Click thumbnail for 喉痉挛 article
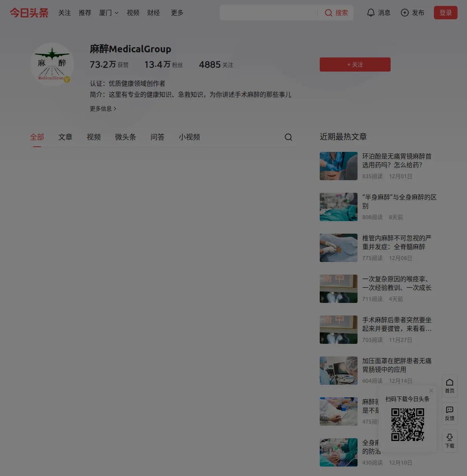Screen dimensions: 467x476 tap(339, 289)
